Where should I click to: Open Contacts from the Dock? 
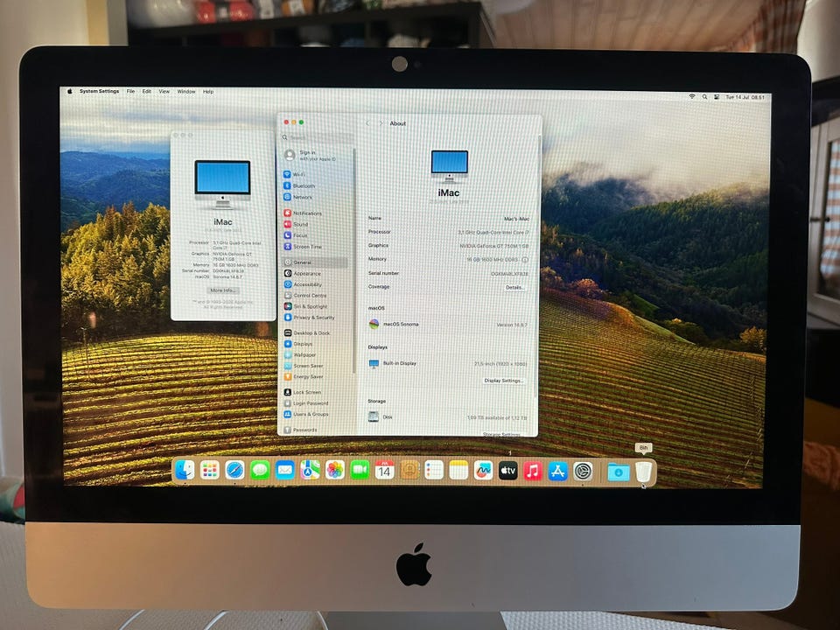click(409, 471)
